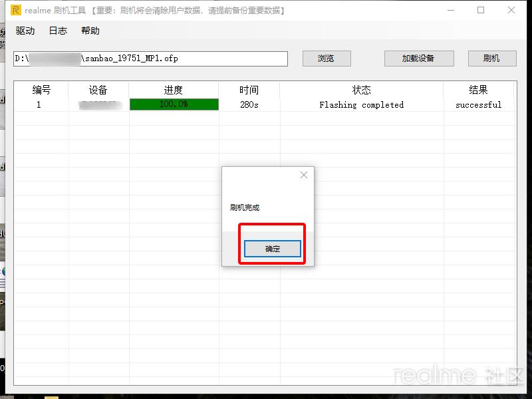Image resolution: width=532 pixels, height=399 pixels.
Task: Click the 设备 column header
Action: pyautogui.click(x=100, y=90)
